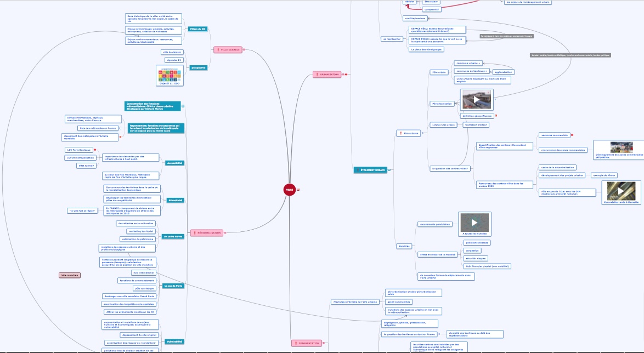This screenshot has height=353, width=644.
Task: Open note icon beside ÉTALEMENT URBAIN
Action: pyautogui.click(x=389, y=170)
